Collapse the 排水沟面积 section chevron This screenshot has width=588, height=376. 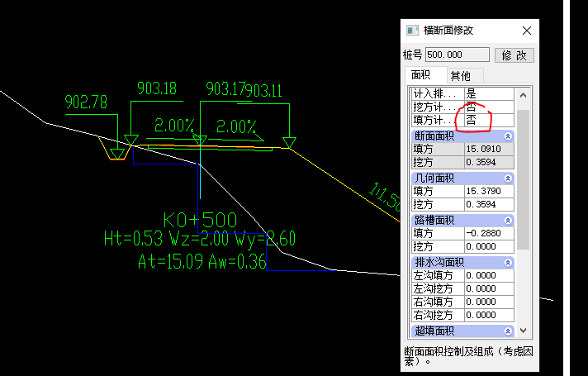click(x=508, y=263)
